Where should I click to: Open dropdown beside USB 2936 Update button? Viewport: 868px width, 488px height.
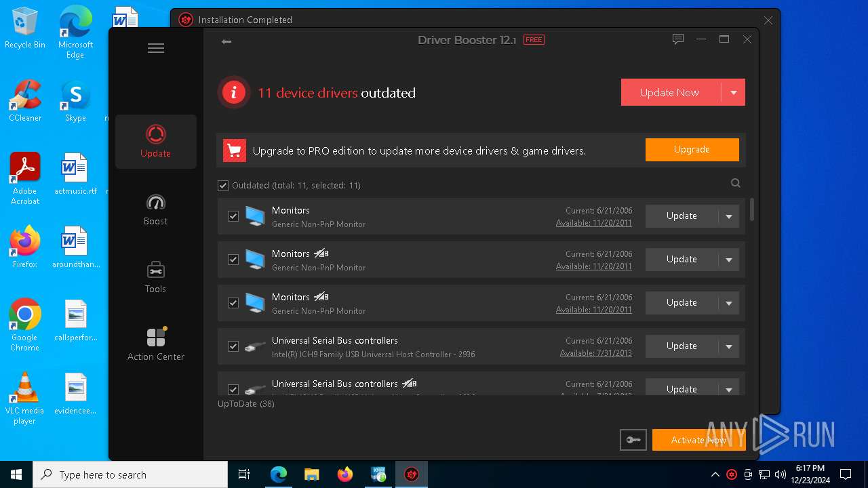[x=729, y=346]
